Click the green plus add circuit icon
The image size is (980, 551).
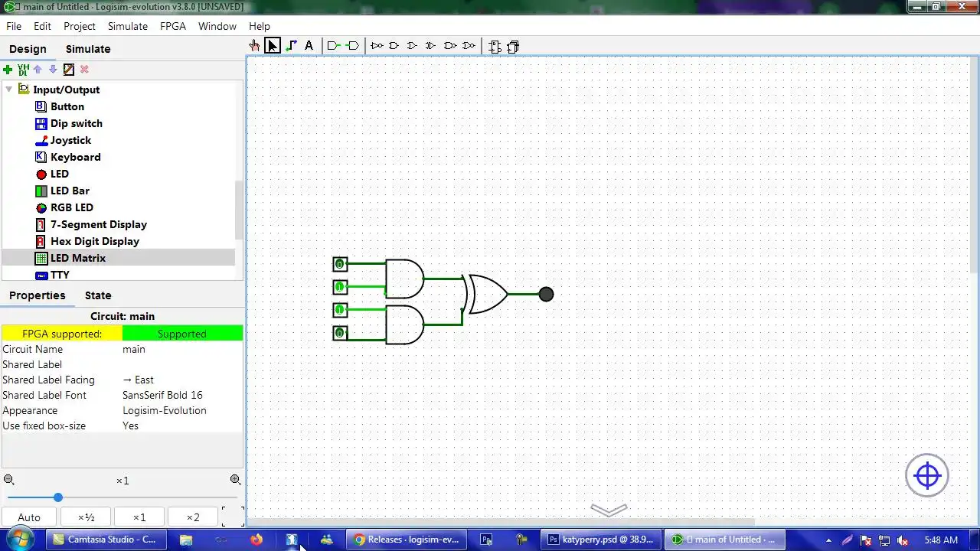8,70
